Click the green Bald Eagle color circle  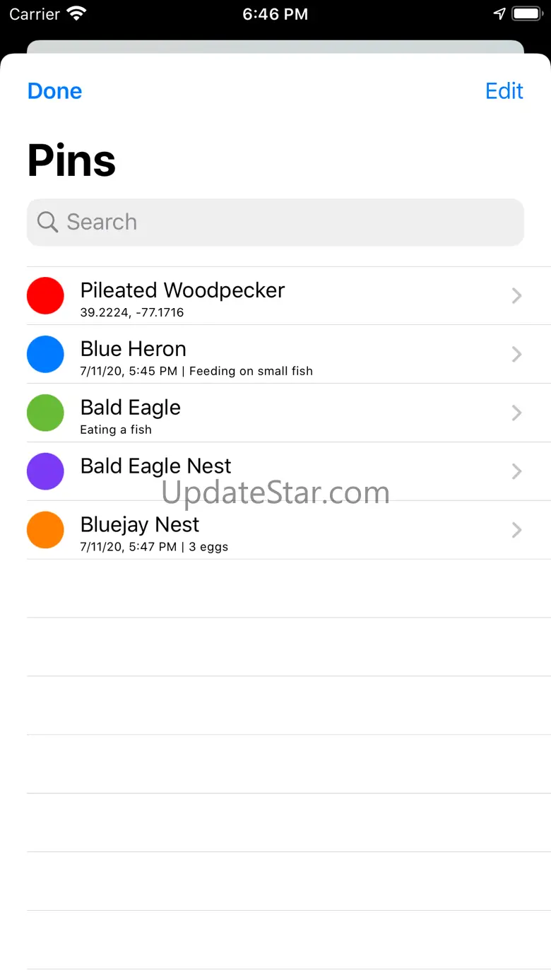click(x=45, y=413)
